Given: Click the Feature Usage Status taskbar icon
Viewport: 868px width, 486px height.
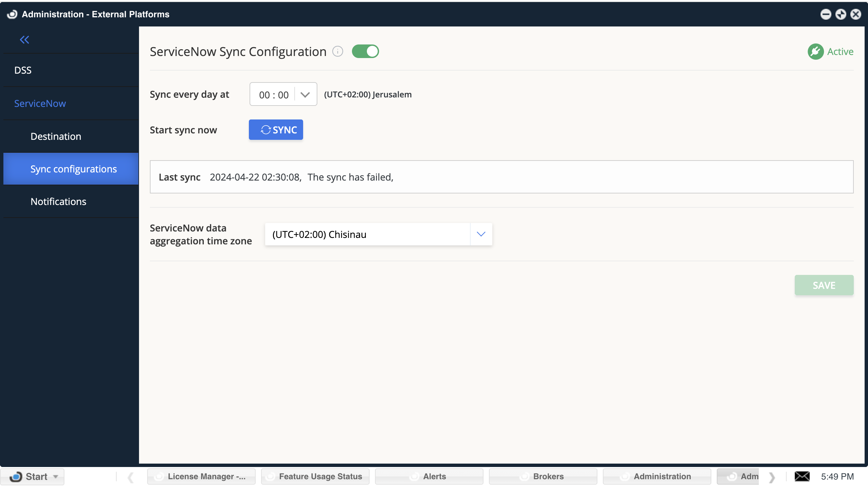Looking at the screenshot, I should click(x=315, y=476).
